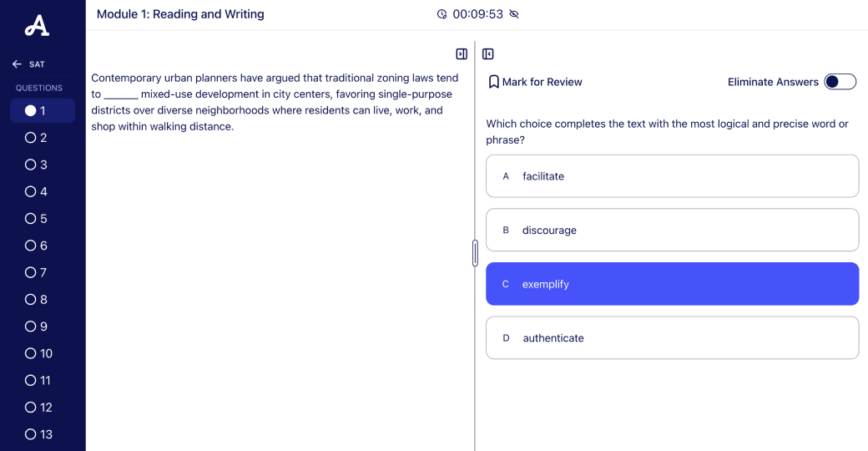Click the bookmark icon to mark for review
This screenshot has height=451, width=868.
pos(493,82)
